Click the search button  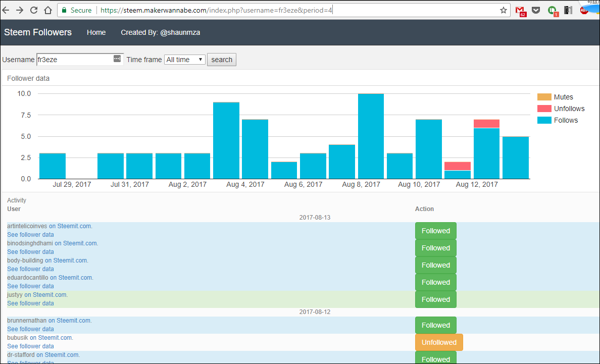[222, 60]
